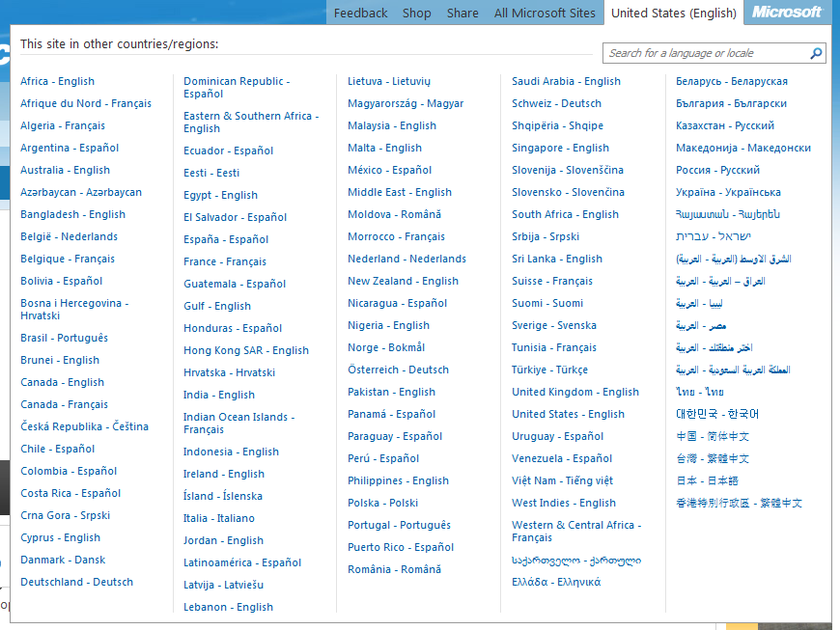Select Österreich - Deutsch
840x630 pixels.
(398, 370)
